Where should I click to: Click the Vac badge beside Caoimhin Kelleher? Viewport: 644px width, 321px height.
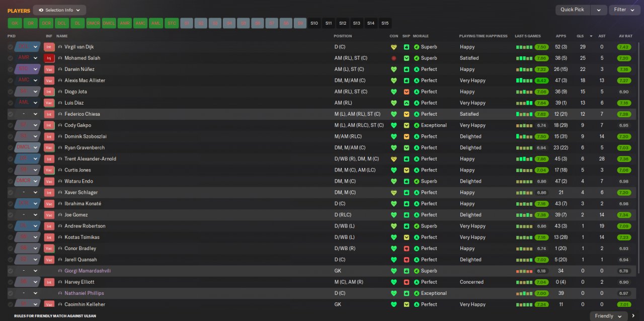coord(49,304)
